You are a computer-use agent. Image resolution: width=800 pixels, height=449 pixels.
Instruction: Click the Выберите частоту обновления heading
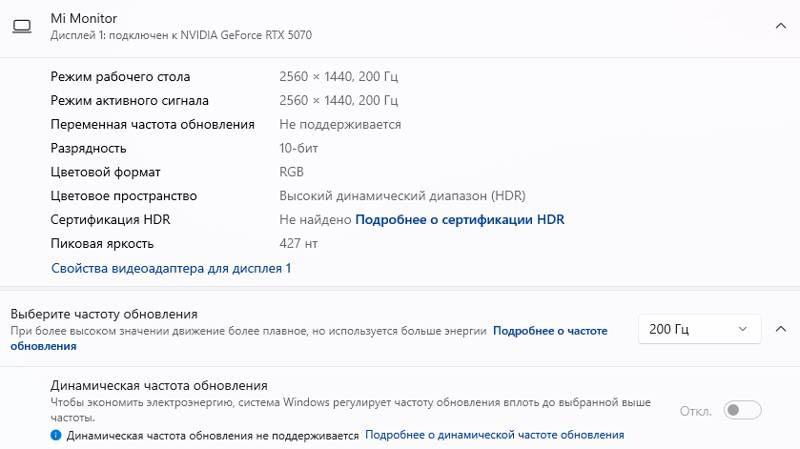click(104, 314)
